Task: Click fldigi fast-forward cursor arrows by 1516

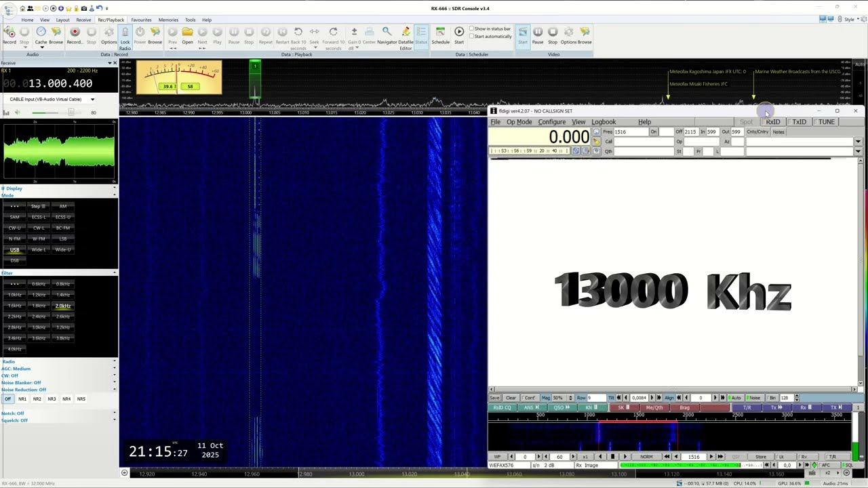Action: click(x=719, y=457)
